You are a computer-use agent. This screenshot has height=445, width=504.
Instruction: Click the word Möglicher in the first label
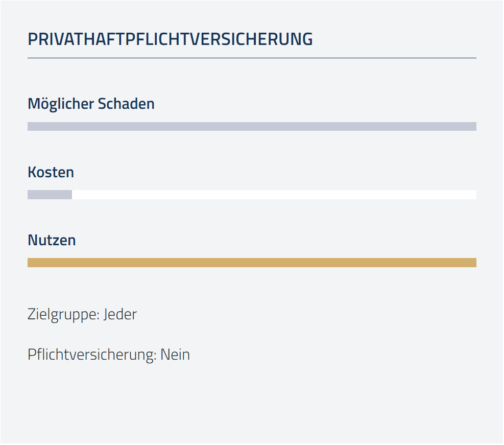61,104
